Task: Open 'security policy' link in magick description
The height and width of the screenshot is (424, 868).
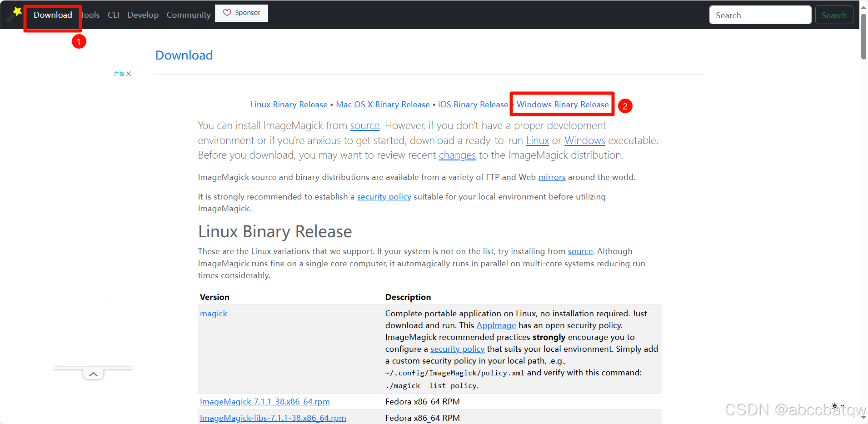Action: (x=457, y=349)
